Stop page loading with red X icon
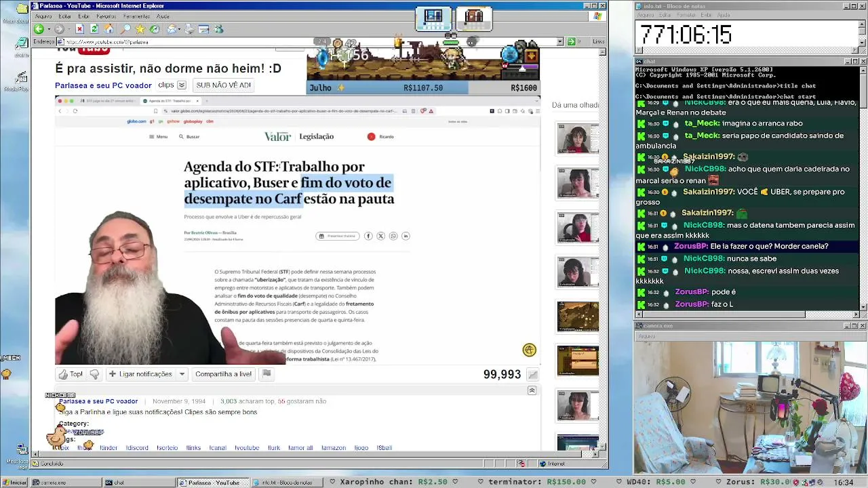868x488 pixels. tap(79, 29)
